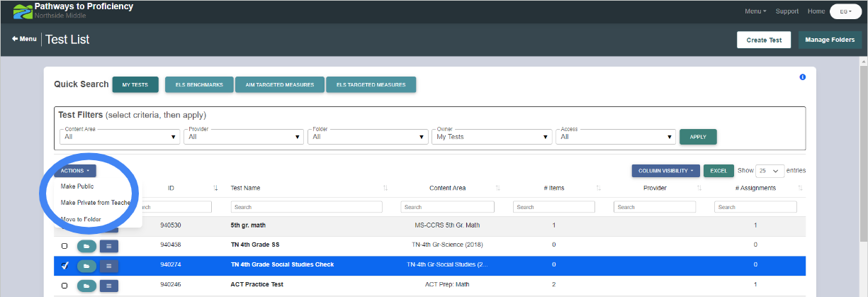The width and height of the screenshot is (868, 297).
Task: Click the Provider search field
Action: click(654, 207)
